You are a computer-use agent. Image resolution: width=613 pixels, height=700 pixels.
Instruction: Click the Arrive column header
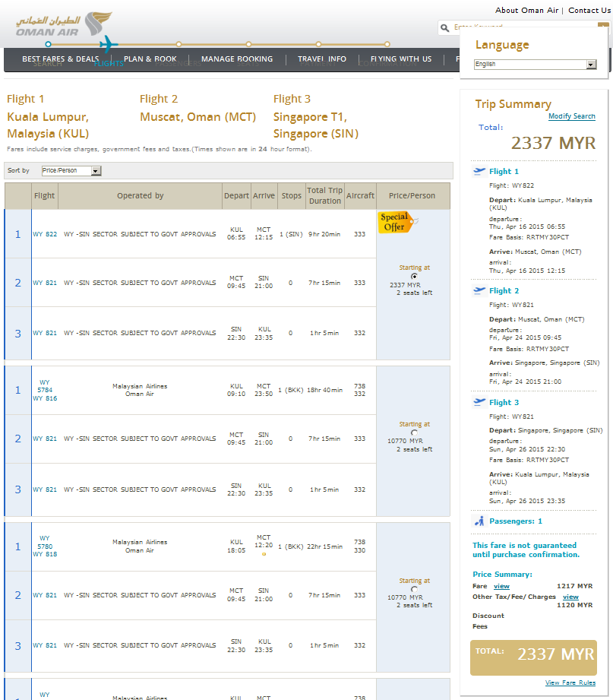click(264, 195)
